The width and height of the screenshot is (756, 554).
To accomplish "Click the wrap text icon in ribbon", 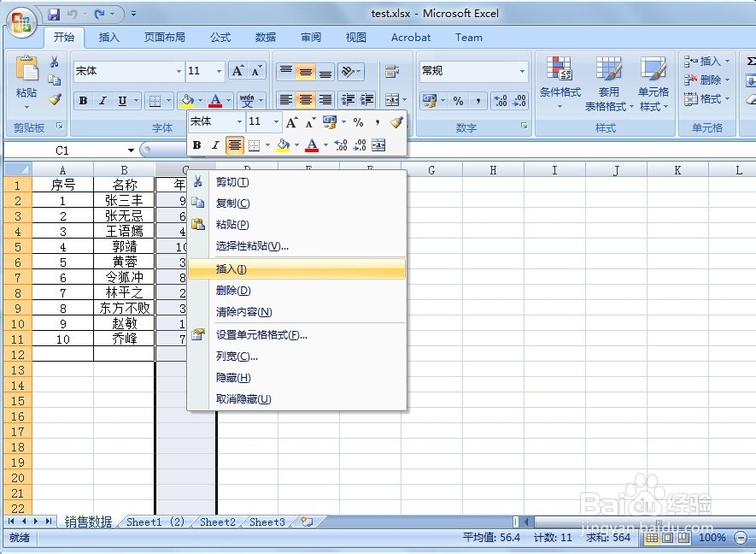I will (392, 72).
